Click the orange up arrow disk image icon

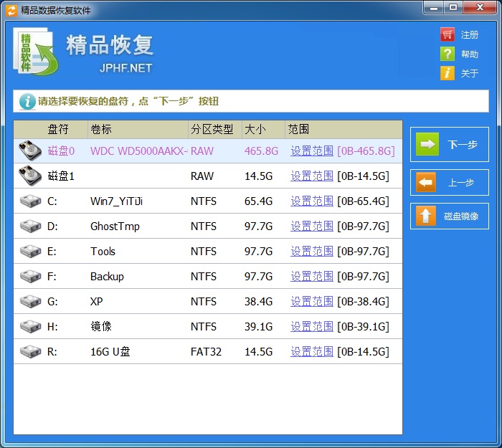click(426, 216)
